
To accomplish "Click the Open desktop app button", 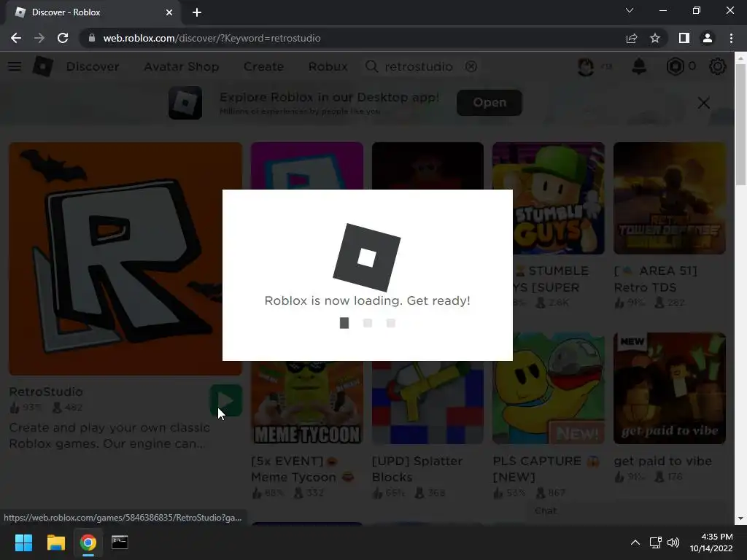I will tap(489, 102).
